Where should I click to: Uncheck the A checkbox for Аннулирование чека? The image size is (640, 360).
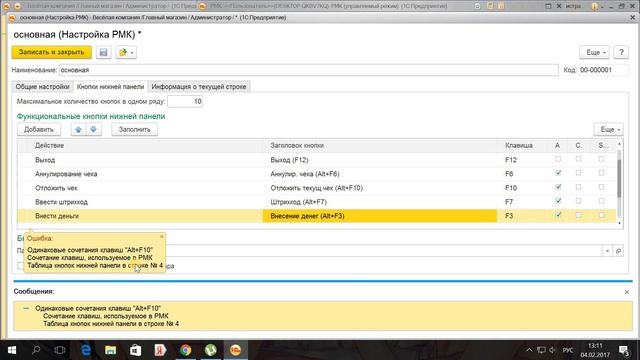point(558,173)
